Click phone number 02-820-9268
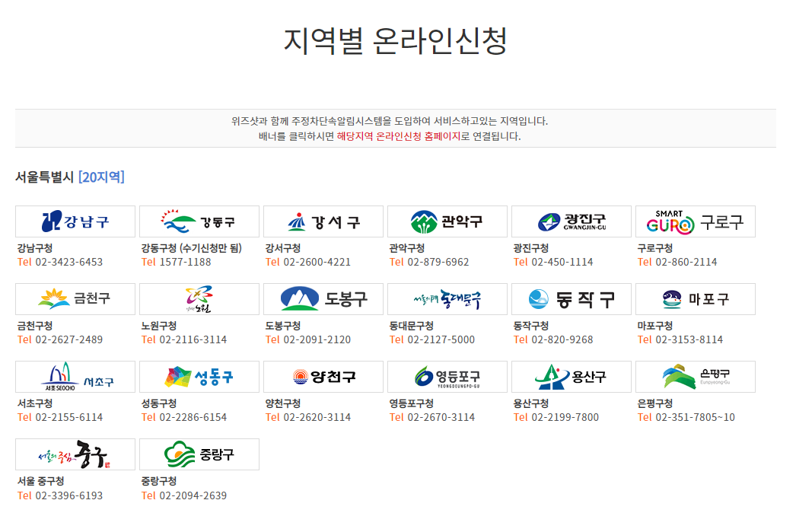This screenshot has width=796, height=532. (562, 340)
